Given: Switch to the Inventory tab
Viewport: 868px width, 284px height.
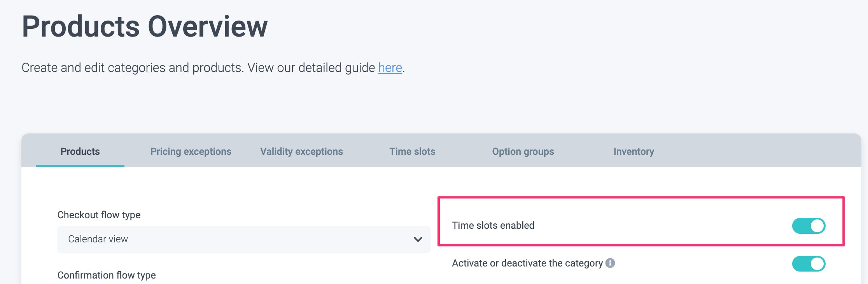Looking at the screenshot, I should click(633, 151).
